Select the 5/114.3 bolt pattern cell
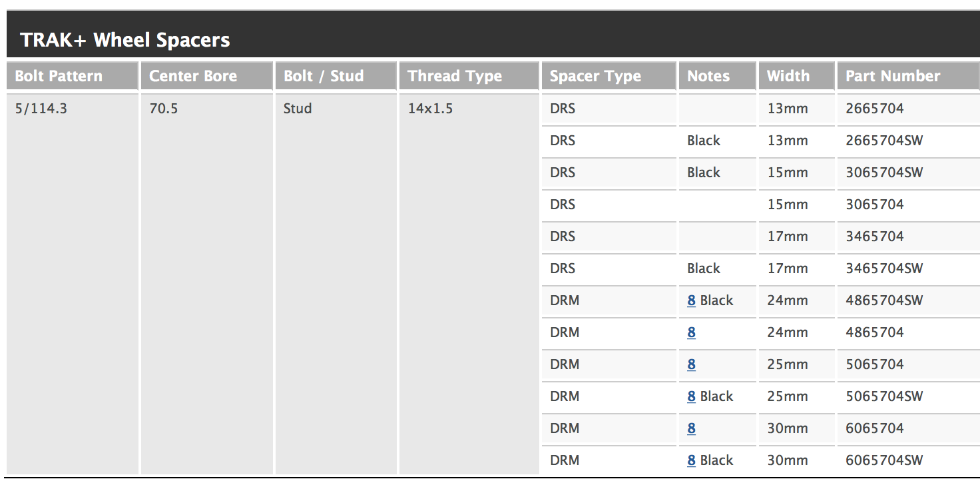Screen dimensions: 980x489 [x=41, y=109]
